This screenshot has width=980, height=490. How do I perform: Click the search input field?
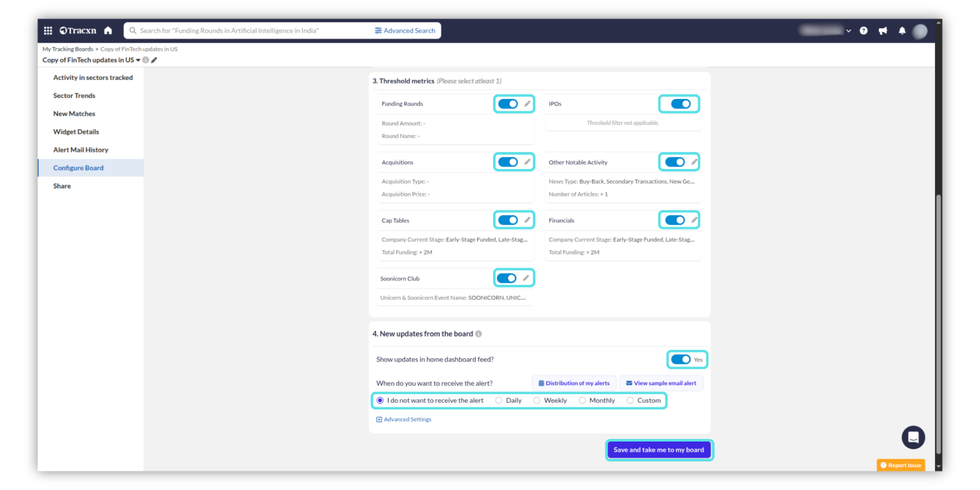[x=250, y=31]
